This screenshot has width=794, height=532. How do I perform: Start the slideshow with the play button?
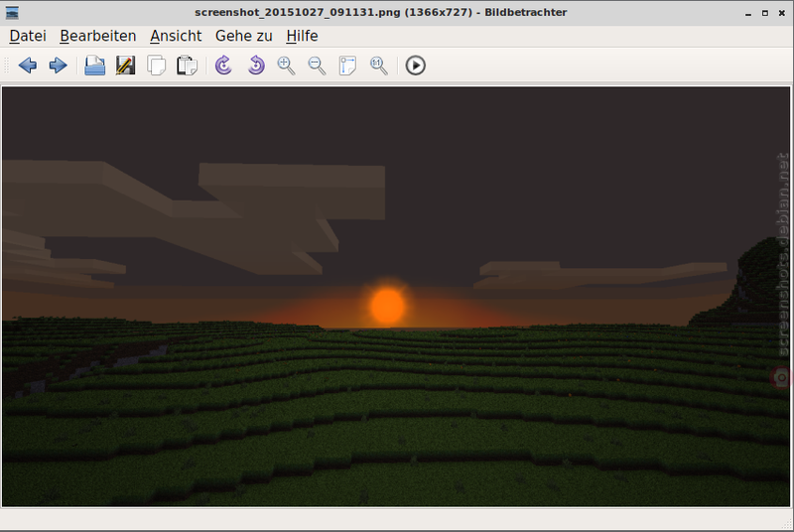tap(415, 66)
